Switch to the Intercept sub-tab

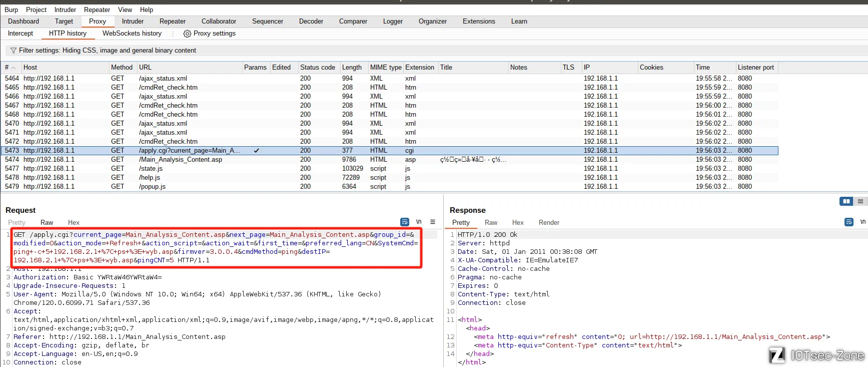point(21,34)
